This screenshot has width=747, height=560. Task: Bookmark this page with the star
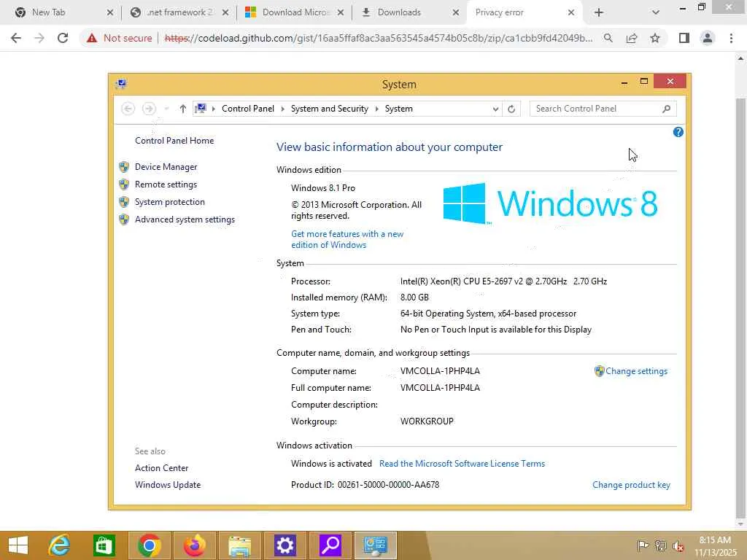pyautogui.click(x=655, y=38)
